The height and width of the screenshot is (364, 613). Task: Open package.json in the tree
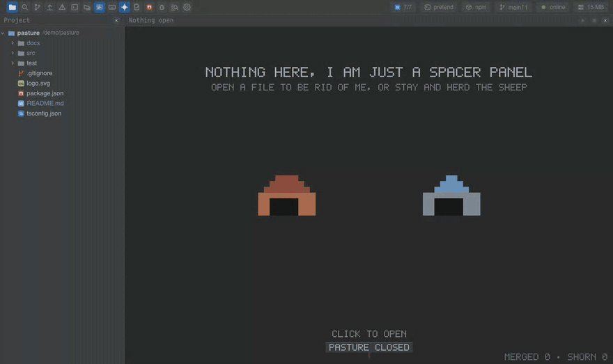click(45, 93)
